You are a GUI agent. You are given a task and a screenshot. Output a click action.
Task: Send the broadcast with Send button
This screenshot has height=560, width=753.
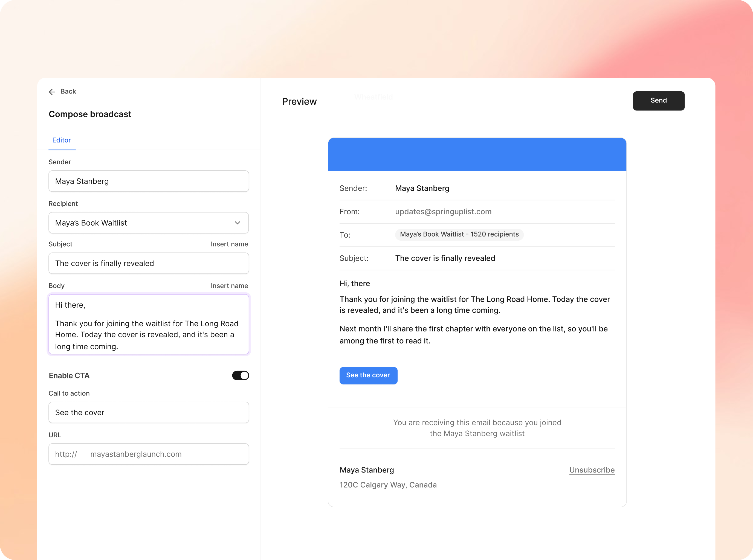point(659,101)
